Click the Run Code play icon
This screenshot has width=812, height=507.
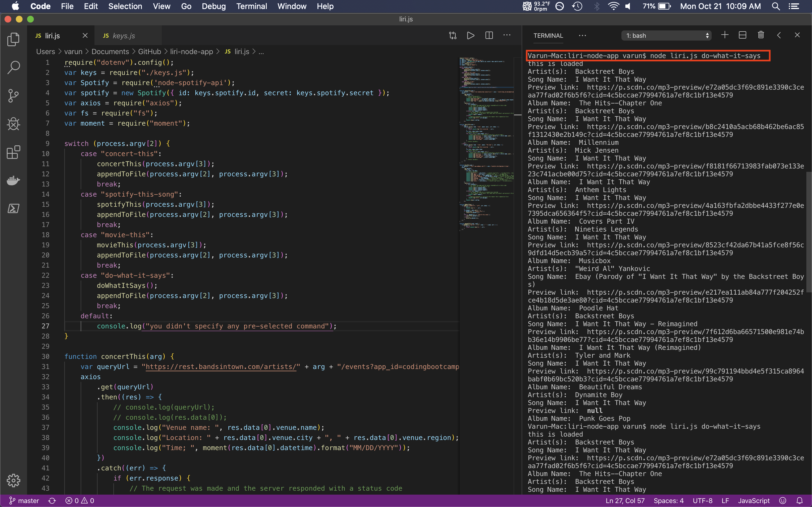pos(470,35)
